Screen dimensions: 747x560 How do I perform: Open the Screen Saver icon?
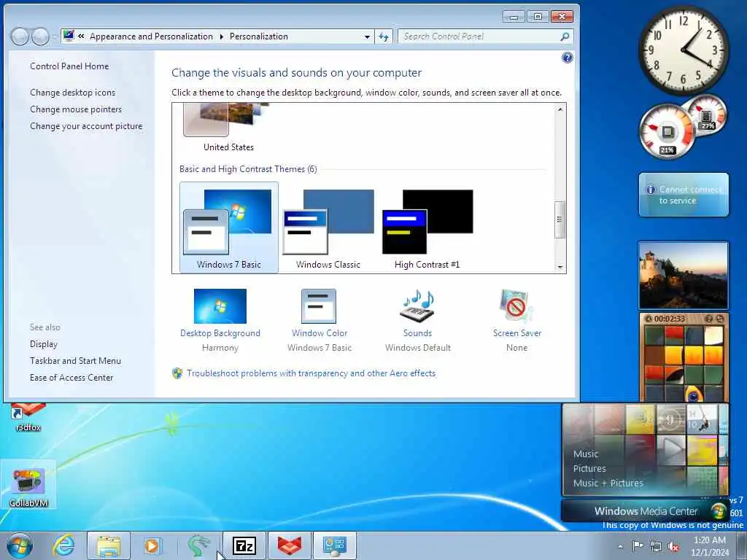[x=516, y=306]
